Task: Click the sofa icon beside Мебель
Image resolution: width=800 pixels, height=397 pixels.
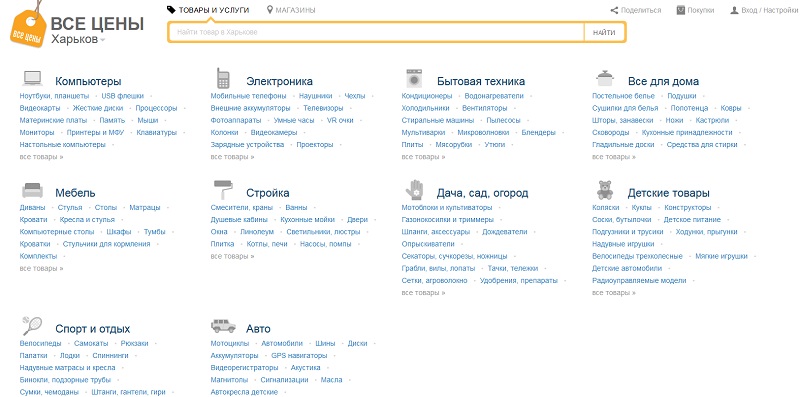Action: [32, 190]
